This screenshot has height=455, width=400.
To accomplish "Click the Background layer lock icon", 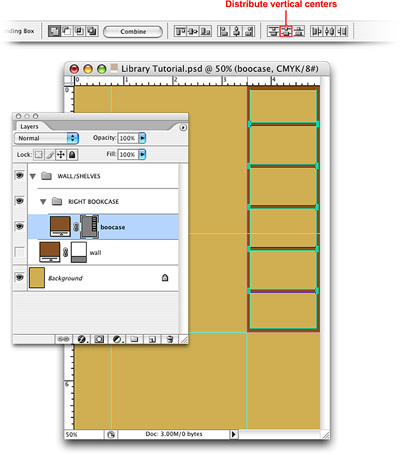I will point(165,277).
